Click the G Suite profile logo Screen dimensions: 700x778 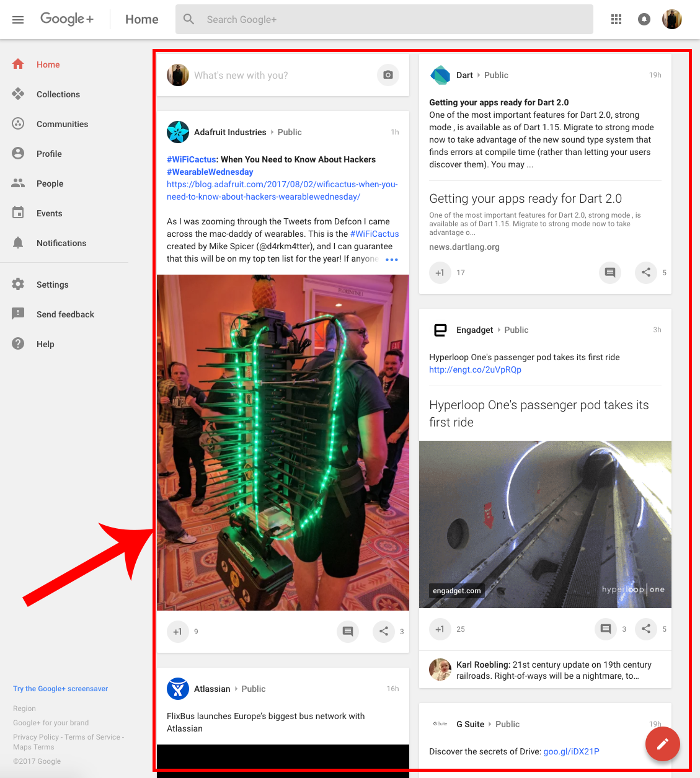click(440, 724)
